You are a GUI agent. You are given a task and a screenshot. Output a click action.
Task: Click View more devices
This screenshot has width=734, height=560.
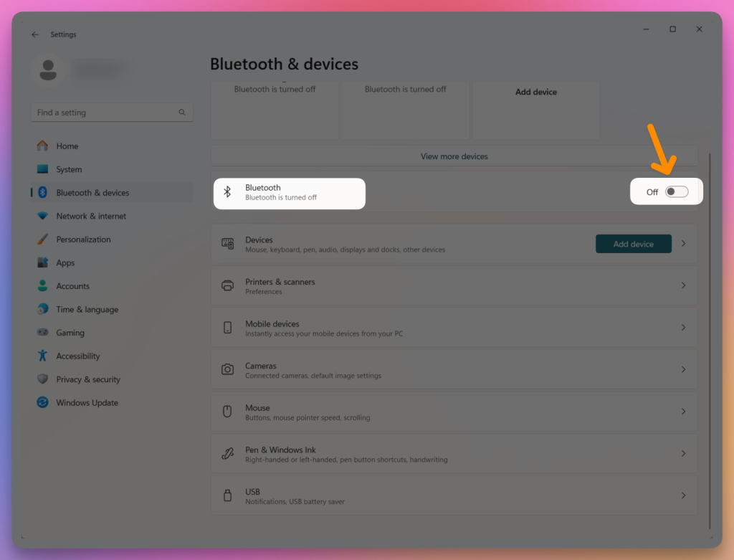click(x=454, y=156)
